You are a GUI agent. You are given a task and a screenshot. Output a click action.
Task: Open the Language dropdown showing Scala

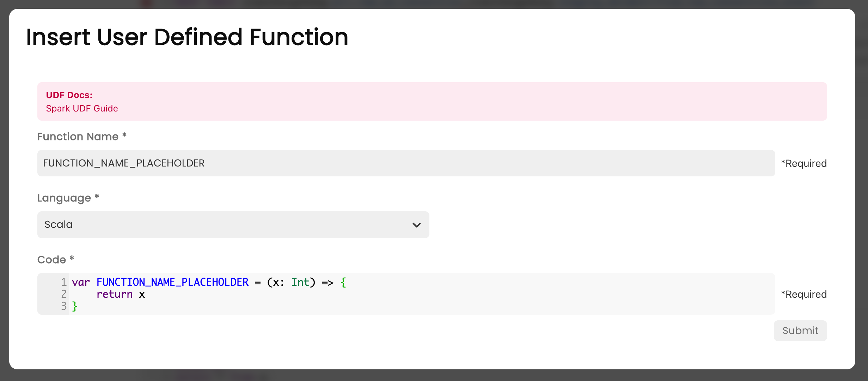point(233,225)
